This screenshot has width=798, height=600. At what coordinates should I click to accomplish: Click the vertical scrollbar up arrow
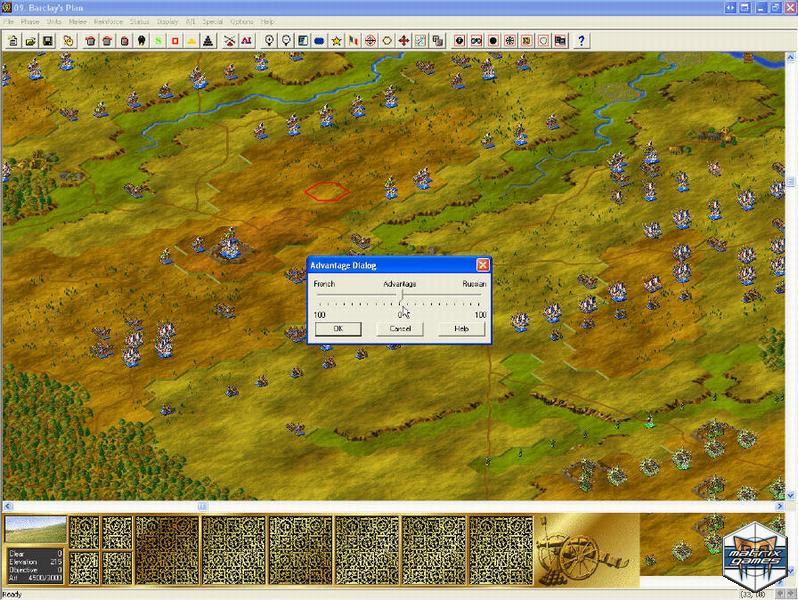[790, 58]
